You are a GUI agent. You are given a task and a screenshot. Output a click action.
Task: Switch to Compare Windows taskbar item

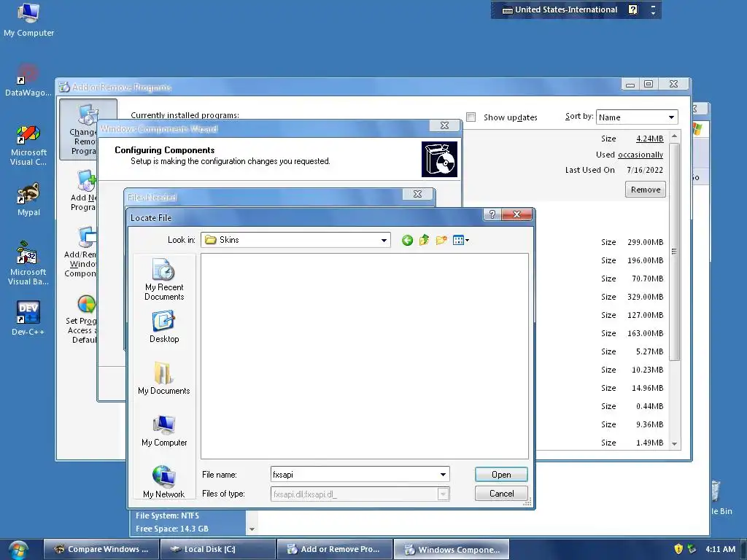[x=101, y=549]
